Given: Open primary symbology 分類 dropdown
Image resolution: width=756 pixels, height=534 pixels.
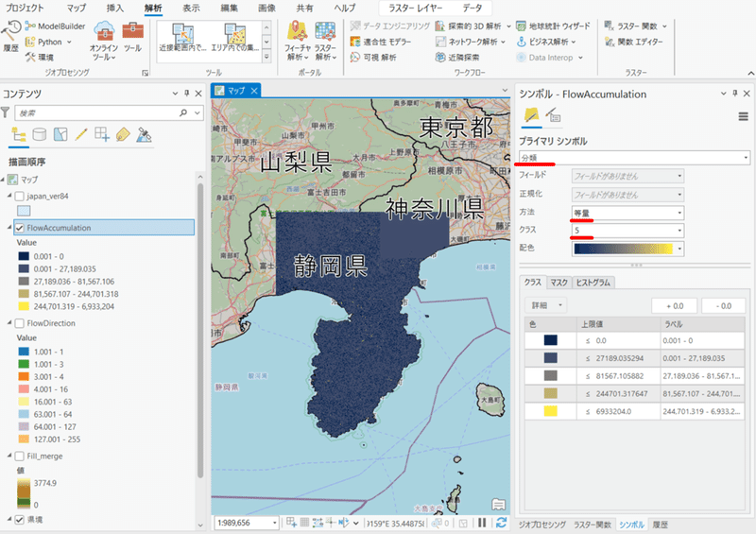Looking at the screenshot, I should [634, 158].
